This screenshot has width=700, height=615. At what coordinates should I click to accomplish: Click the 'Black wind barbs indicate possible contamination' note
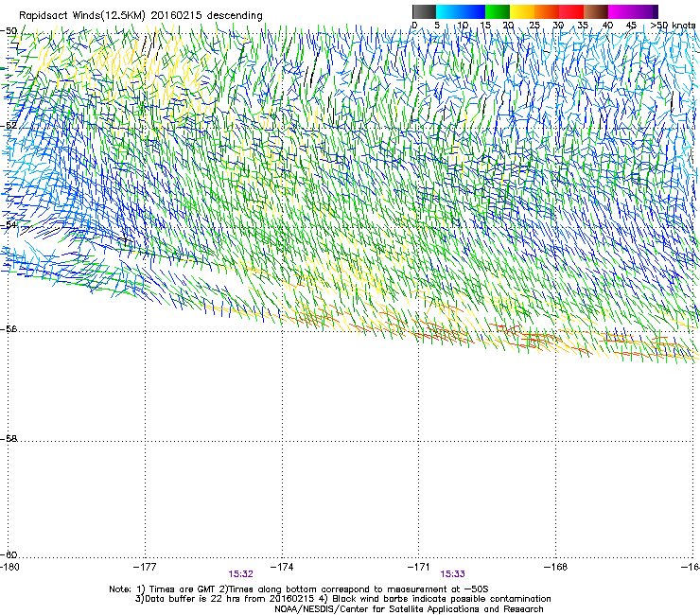pos(435,599)
